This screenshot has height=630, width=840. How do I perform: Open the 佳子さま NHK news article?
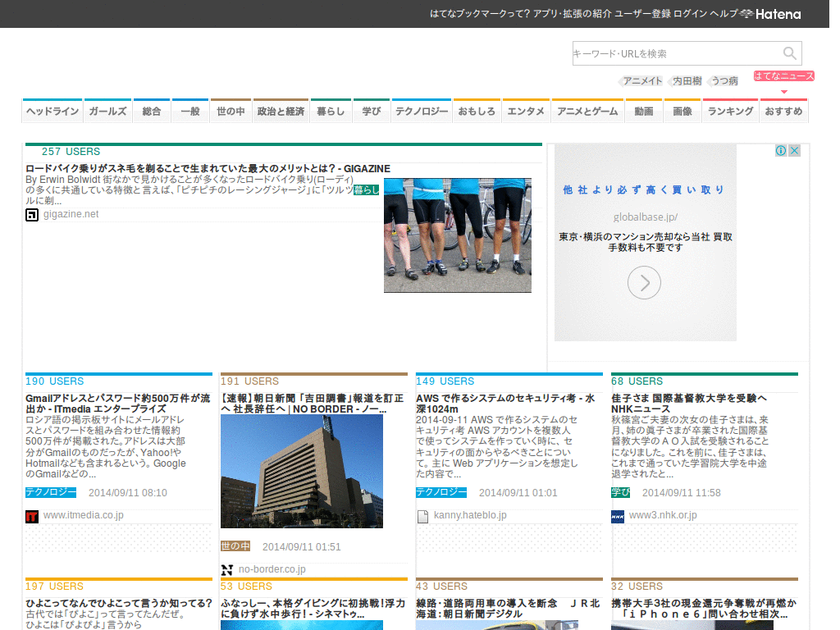[689, 404]
